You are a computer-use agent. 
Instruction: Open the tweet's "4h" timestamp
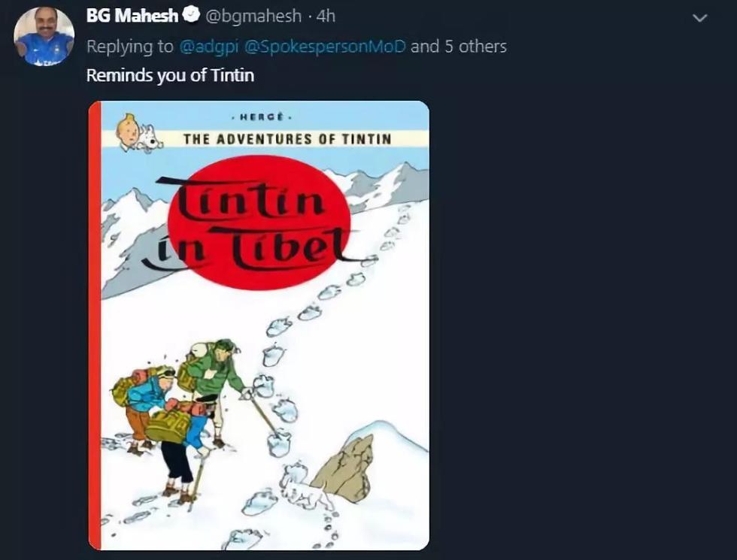coord(326,16)
